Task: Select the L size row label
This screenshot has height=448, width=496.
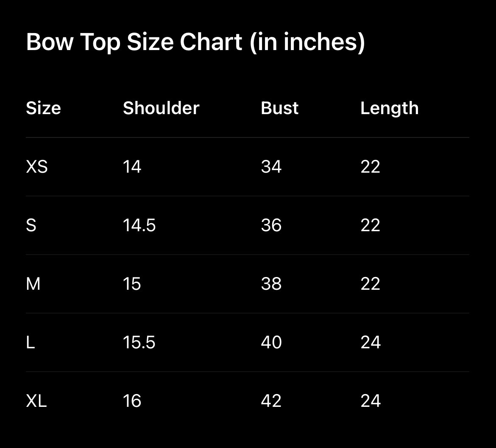Action: click(x=30, y=342)
